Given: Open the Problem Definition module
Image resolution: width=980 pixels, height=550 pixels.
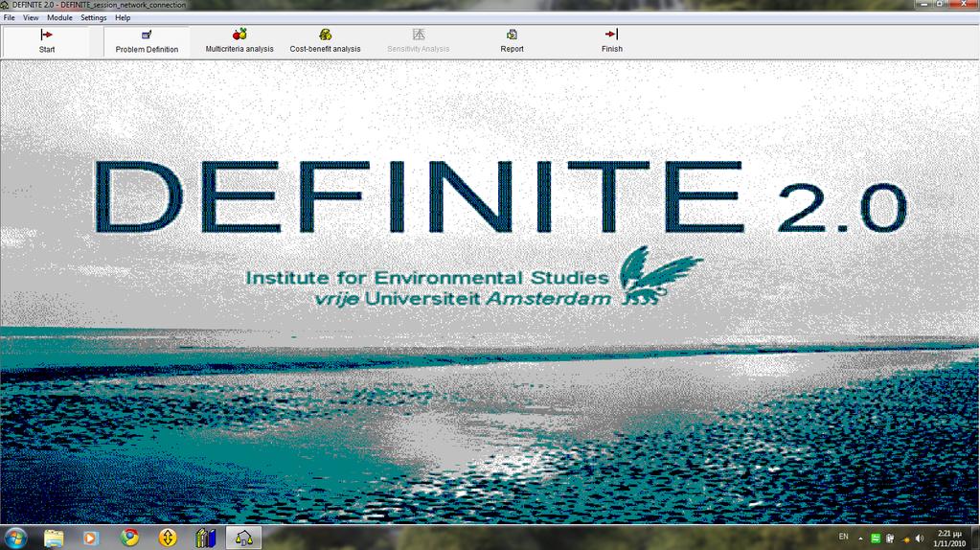Looking at the screenshot, I should (x=147, y=41).
